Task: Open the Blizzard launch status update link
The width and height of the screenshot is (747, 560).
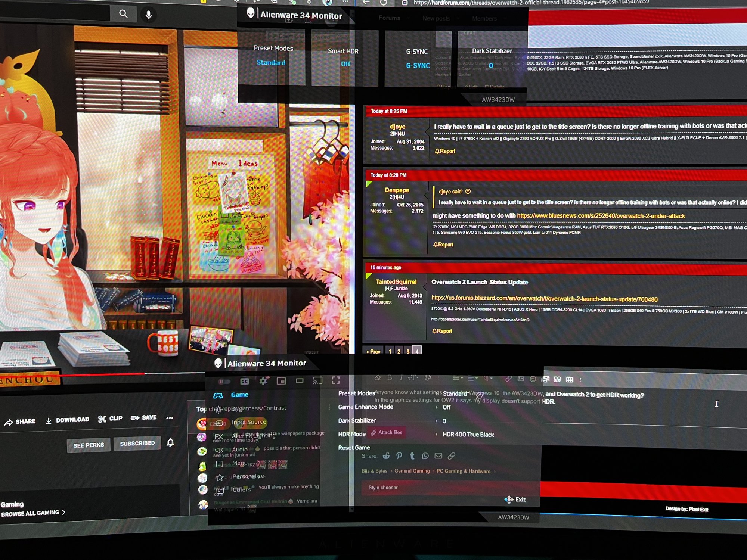Action: pos(544,299)
